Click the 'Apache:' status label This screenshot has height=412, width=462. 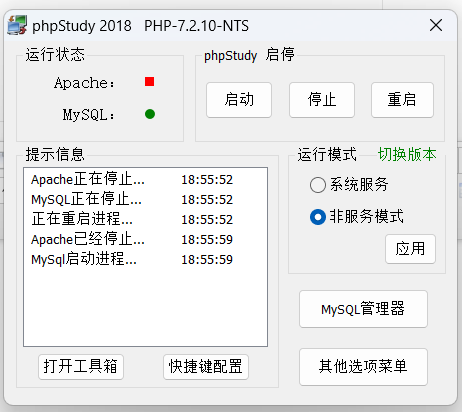84,83
